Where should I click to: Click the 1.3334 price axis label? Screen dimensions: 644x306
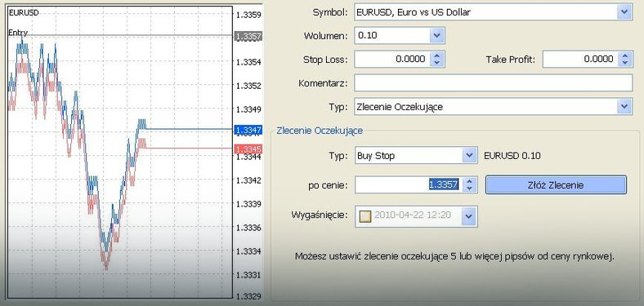point(249,251)
